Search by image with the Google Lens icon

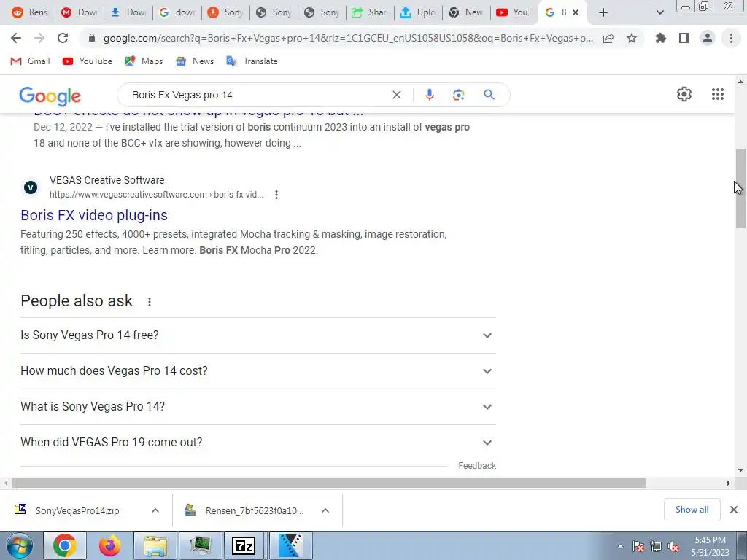458,95
